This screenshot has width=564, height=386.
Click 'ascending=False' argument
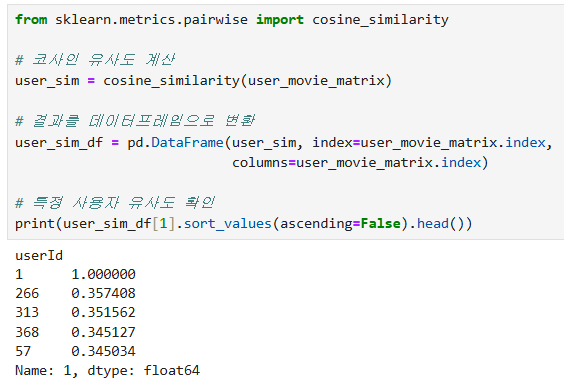tap(340, 224)
